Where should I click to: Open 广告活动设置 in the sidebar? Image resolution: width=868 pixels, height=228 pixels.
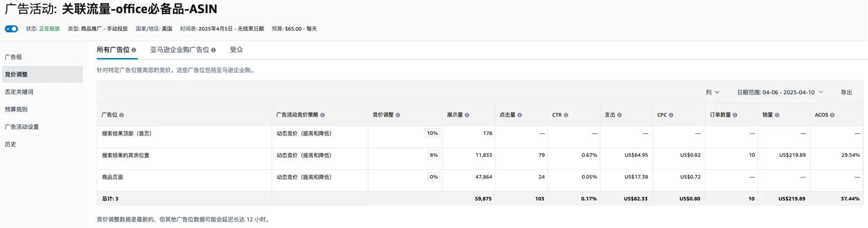22,127
